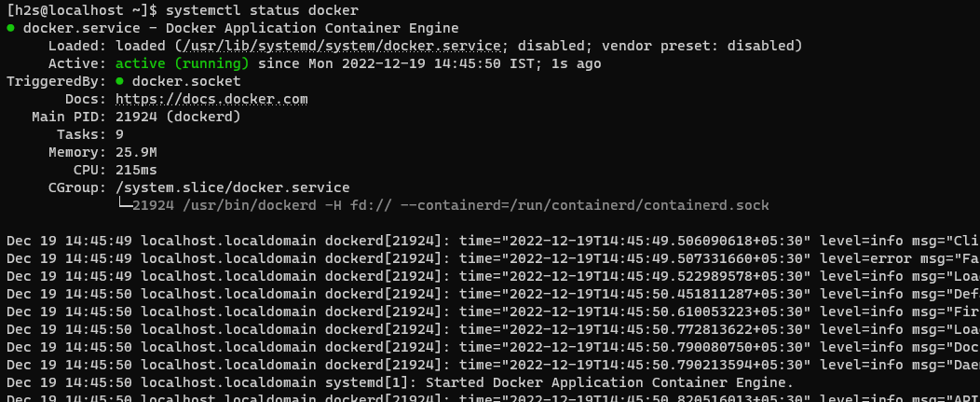
Task: Click the [h2s@localhost ~]$ shell prompt
Action: (x=82, y=10)
